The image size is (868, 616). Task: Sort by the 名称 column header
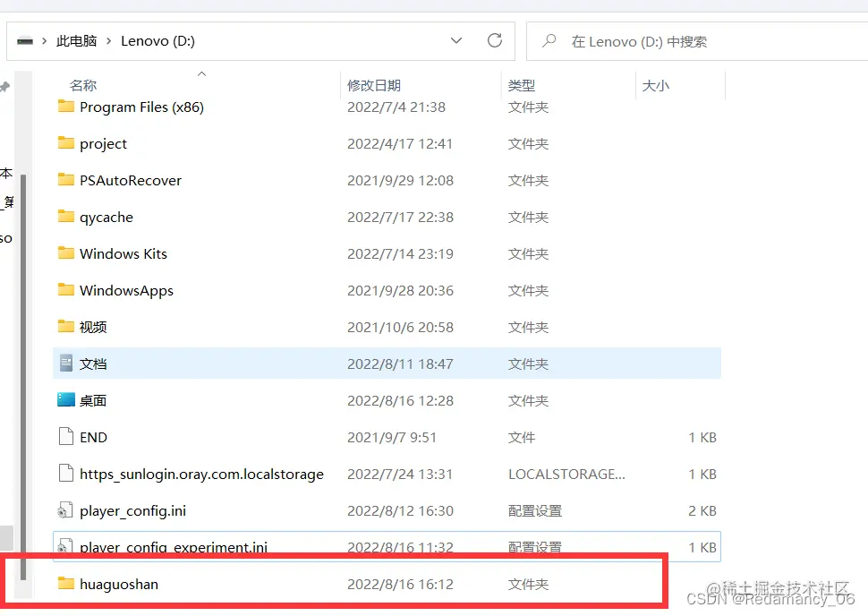83,85
